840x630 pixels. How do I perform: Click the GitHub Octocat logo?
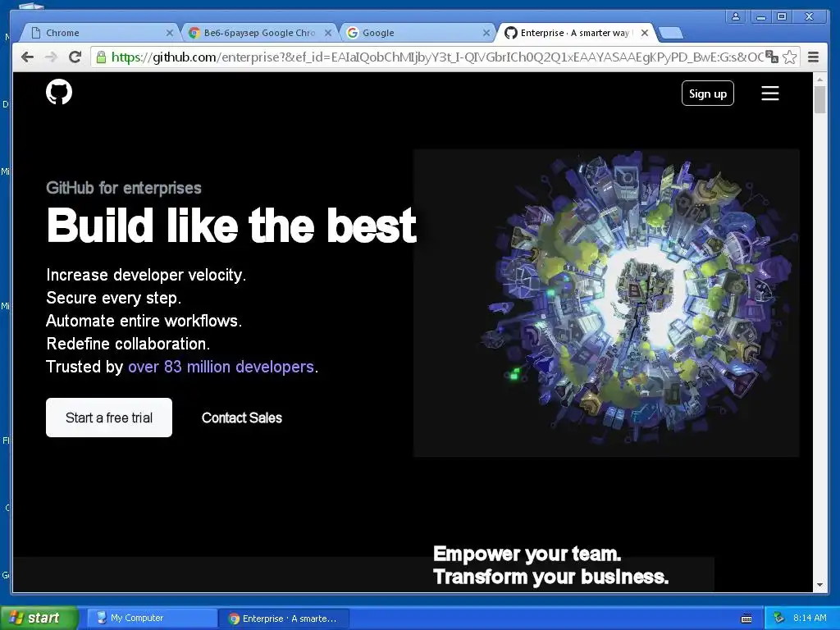pos(59,92)
